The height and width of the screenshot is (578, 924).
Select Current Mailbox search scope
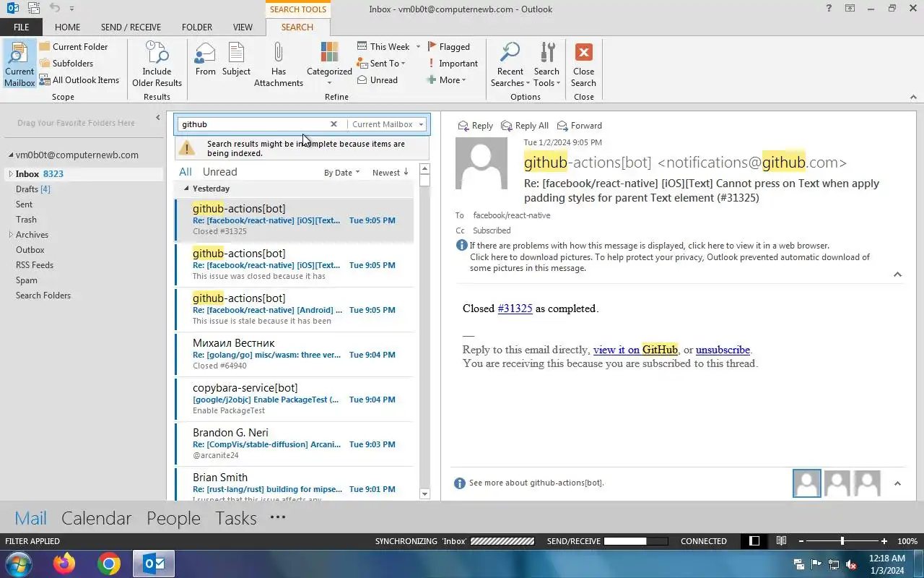click(x=19, y=64)
